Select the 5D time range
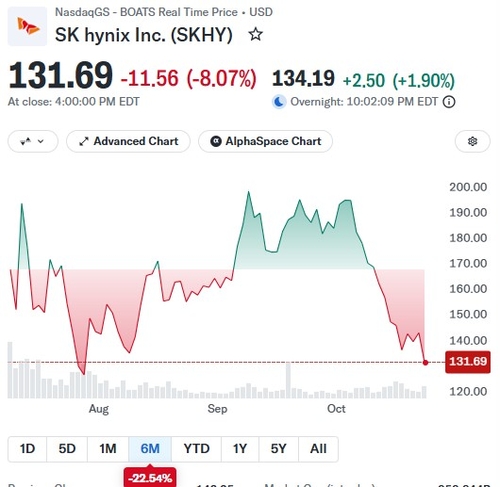This screenshot has height=487, width=500. click(67, 449)
